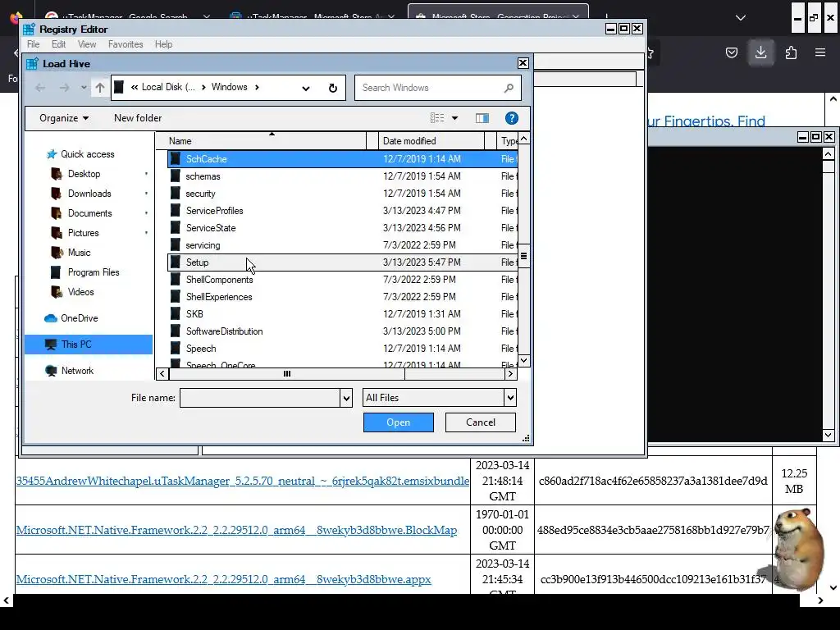Image resolution: width=840 pixels, height=630 pixels.
Task: Click the OneDrive cloud icon
Action: click(51, 318)
